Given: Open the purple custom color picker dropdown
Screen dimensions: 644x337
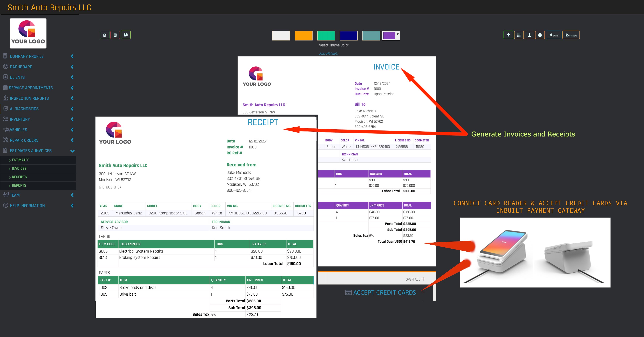Looking at the screenshot, I should (x=391, y=36).
